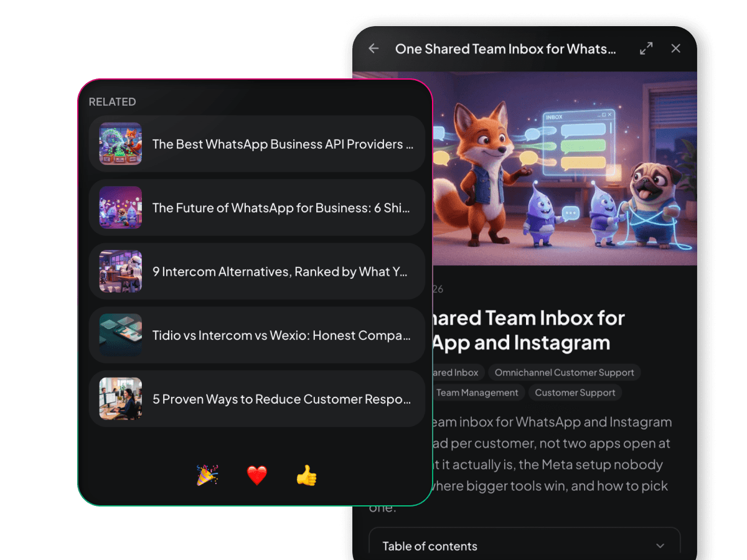Click the fox and pug hero image

point(565,168)
